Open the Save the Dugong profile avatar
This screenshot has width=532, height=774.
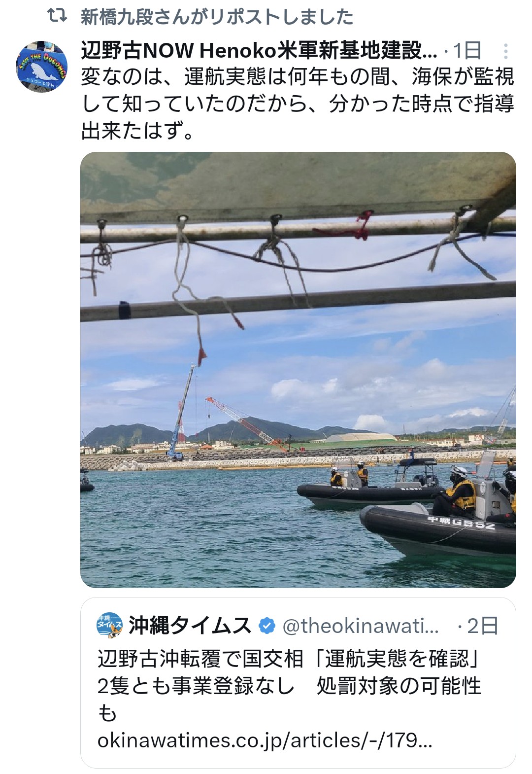click(x=42, y=66)
